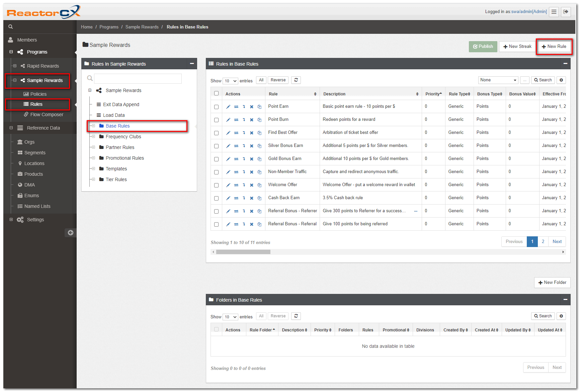Click the logout icon in top header
The image size is (580, 392).
566,12
